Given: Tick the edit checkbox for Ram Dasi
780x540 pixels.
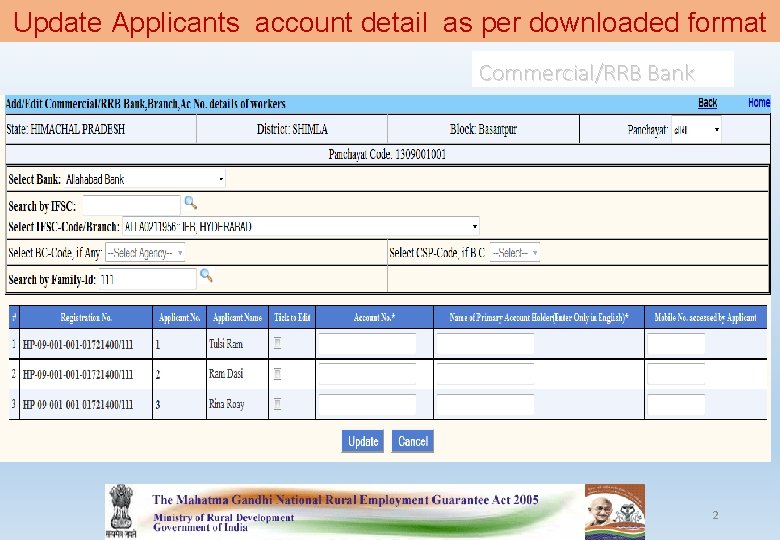Looking at the screenshot, I should click(x=278, y=374).
